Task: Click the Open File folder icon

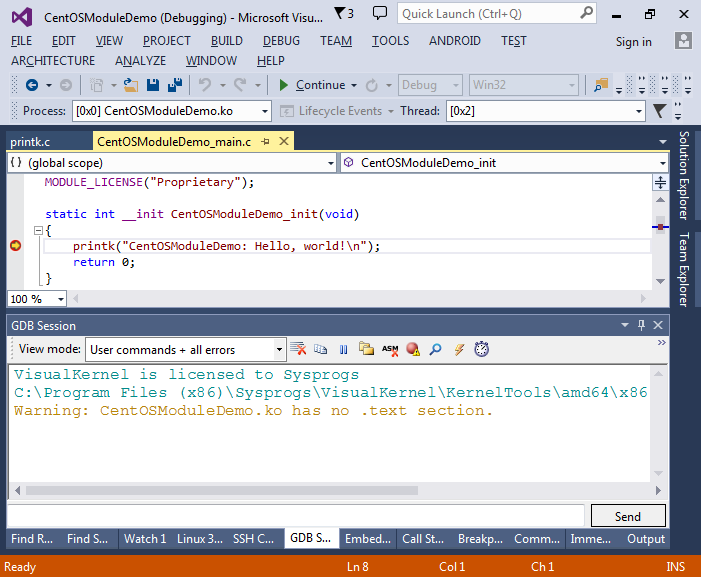Action: (130, 85)
